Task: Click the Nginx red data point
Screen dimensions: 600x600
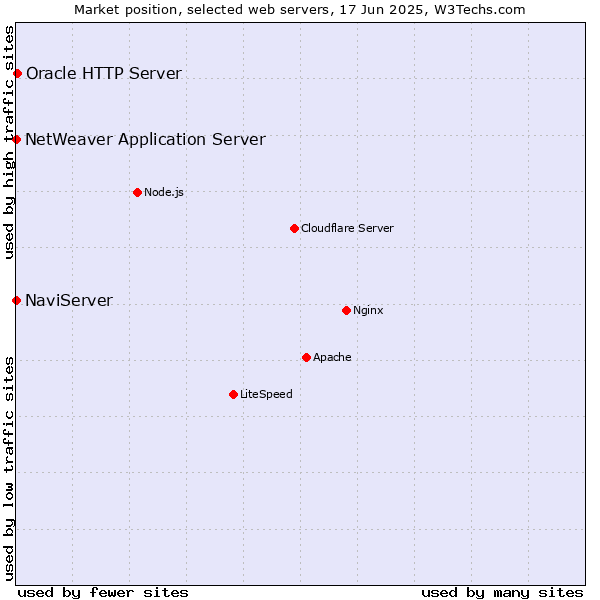Action: 346,310
